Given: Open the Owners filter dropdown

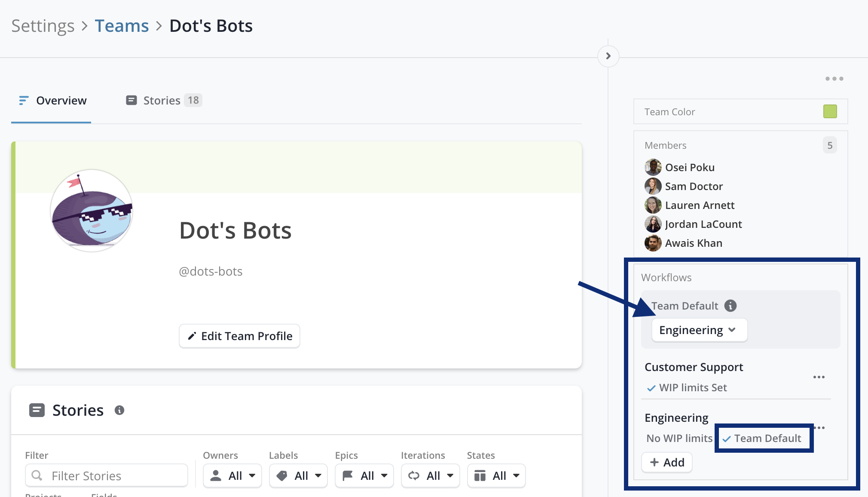Looking at the screenshot, I should tap(232, 476).
